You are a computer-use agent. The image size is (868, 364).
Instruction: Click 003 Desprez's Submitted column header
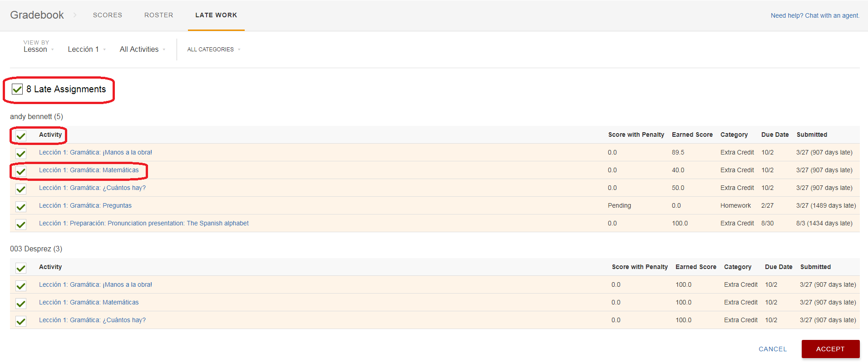coord(815,267)
